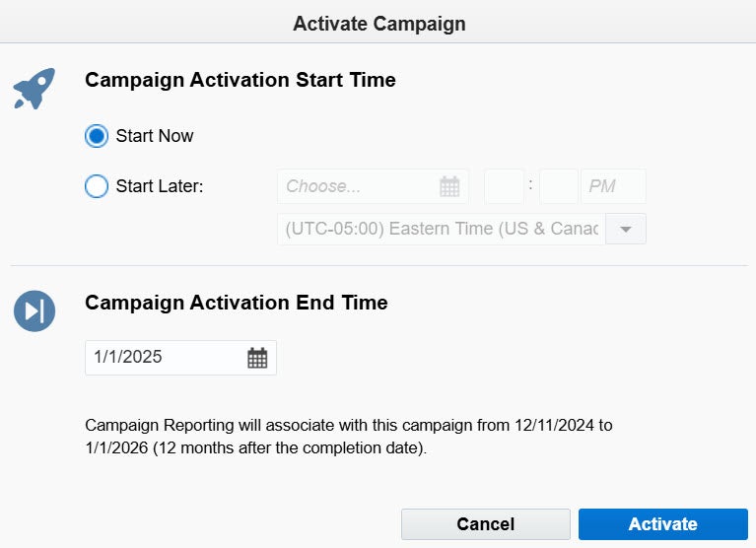Open the calendar icon next to 1/1/2025
Screen dimensions: 756x548
tap(257, 358)
